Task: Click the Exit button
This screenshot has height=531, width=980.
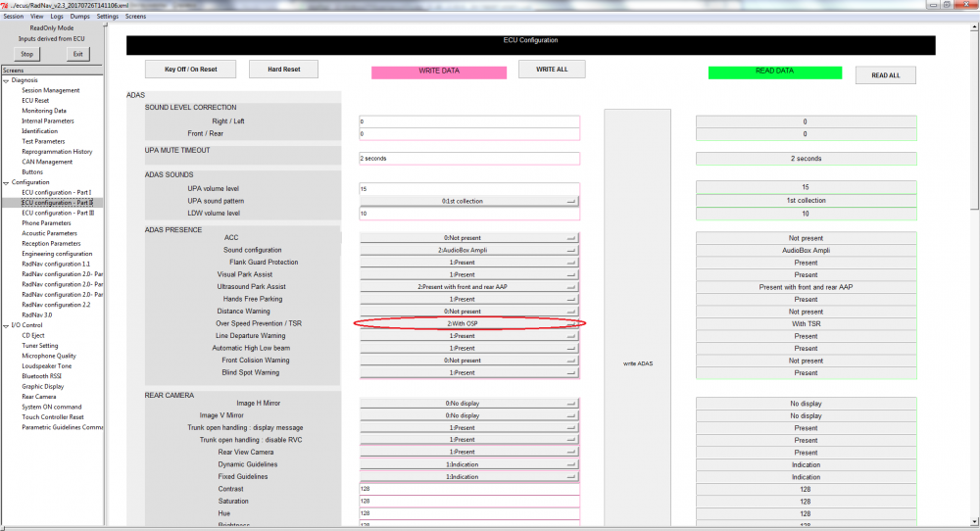Action: pos(77,54)
